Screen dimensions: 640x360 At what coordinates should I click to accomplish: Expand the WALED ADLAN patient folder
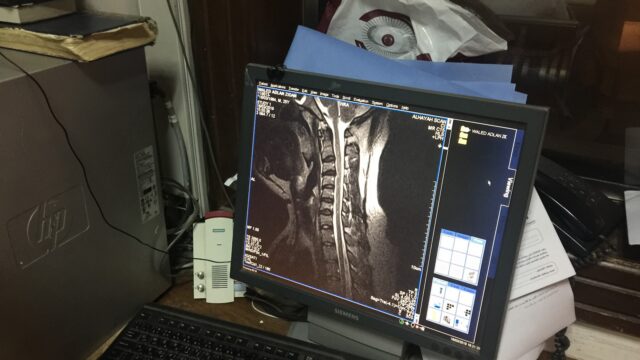coord(465,129)
